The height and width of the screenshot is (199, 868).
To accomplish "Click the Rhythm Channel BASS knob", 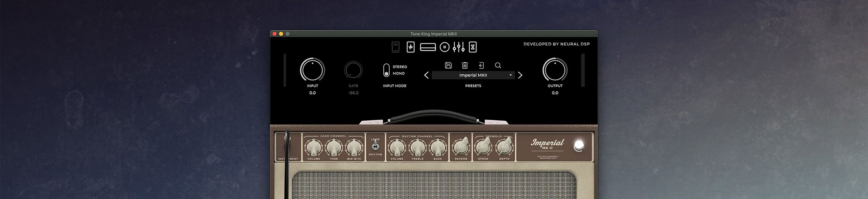I will (x=438, y=147).
